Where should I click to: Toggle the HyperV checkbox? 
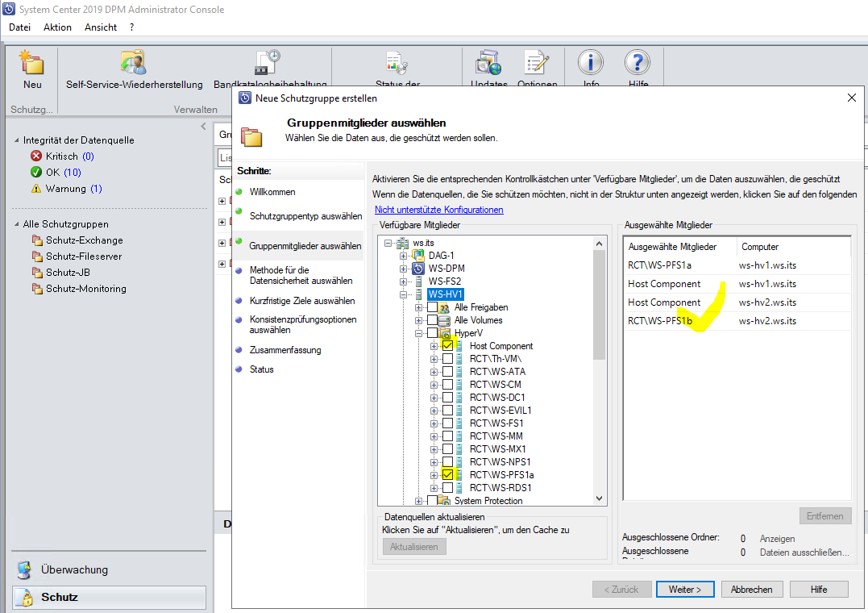pos(432,332)
